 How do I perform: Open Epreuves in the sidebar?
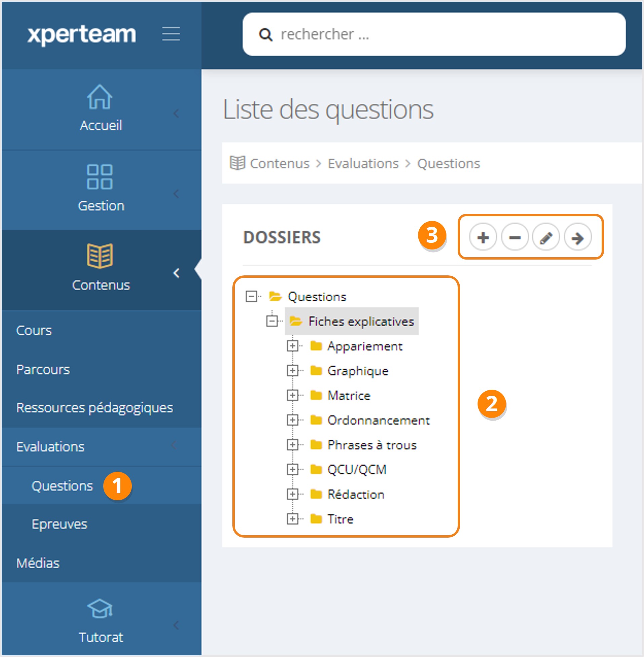(60, 524)
